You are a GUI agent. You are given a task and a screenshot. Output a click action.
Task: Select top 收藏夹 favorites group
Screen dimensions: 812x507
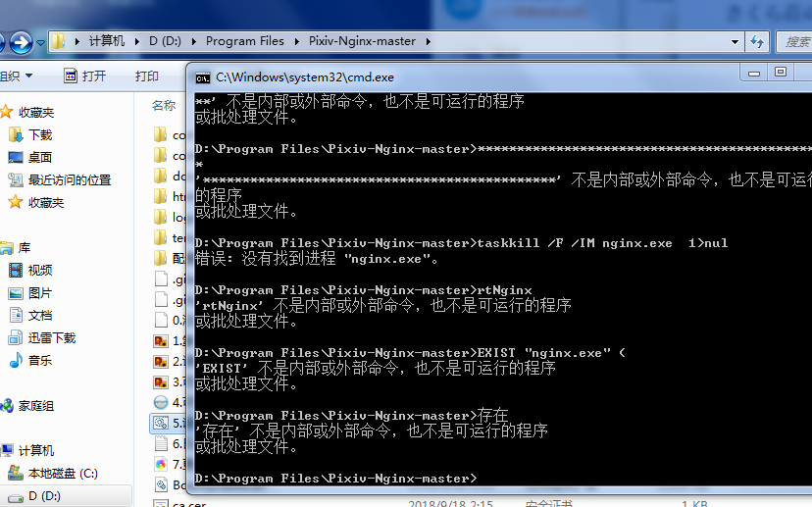(x=36, y=113)
